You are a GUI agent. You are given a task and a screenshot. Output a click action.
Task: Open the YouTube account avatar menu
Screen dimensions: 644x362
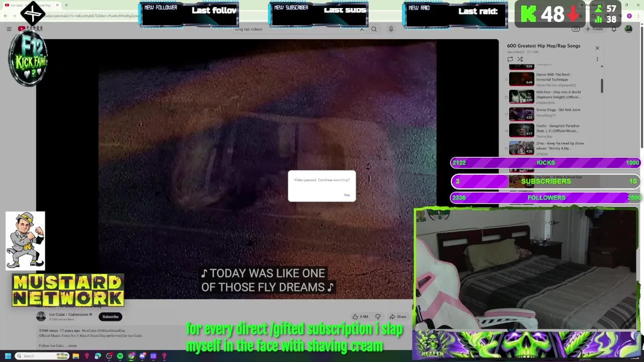point(628,29)
